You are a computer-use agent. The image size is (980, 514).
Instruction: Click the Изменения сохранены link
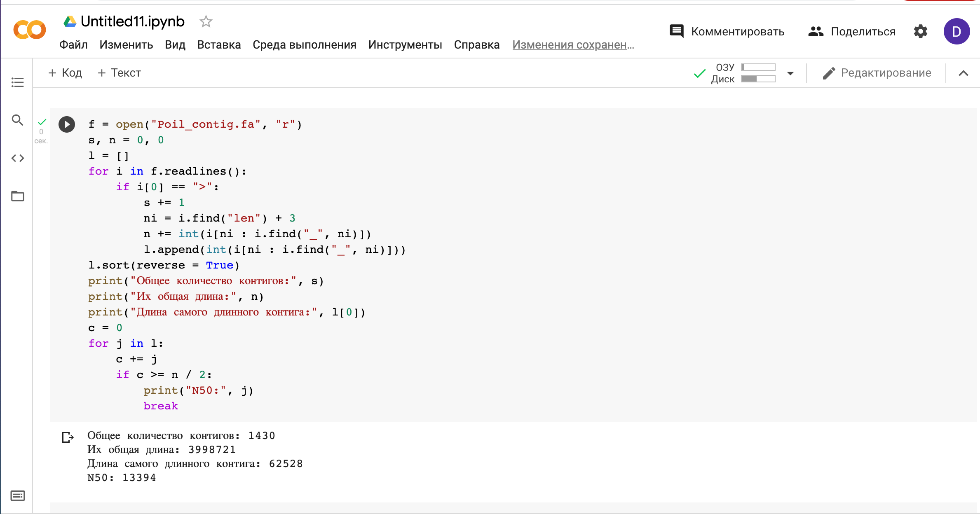click(573, 44)
